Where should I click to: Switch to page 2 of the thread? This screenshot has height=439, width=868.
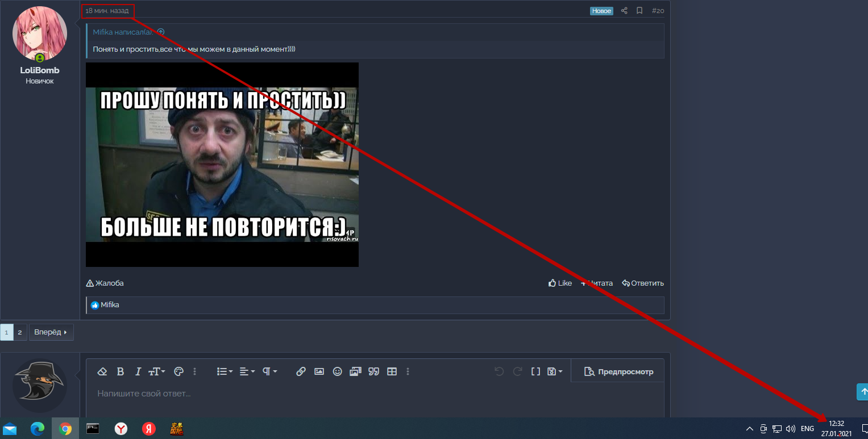click(x=19, y=332)
